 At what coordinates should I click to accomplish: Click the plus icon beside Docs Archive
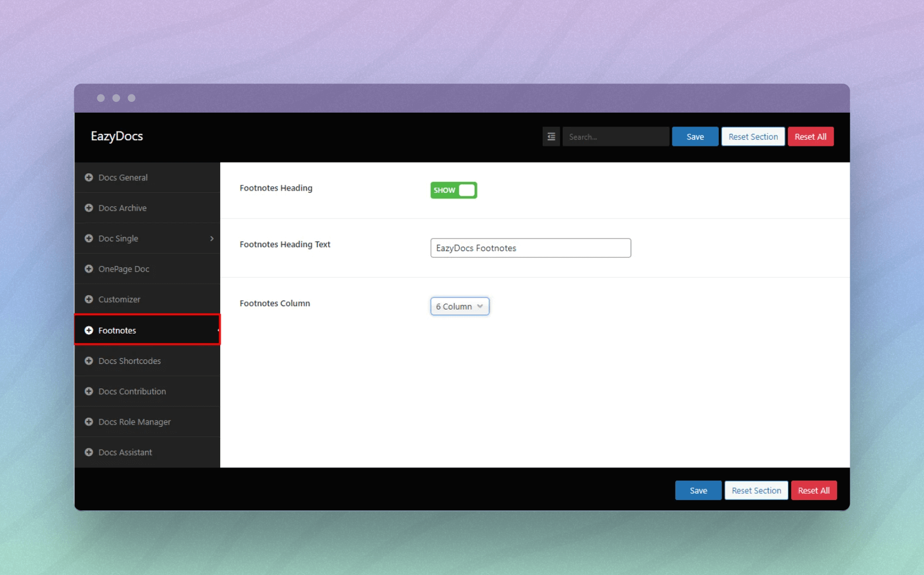tap(89, 208)
